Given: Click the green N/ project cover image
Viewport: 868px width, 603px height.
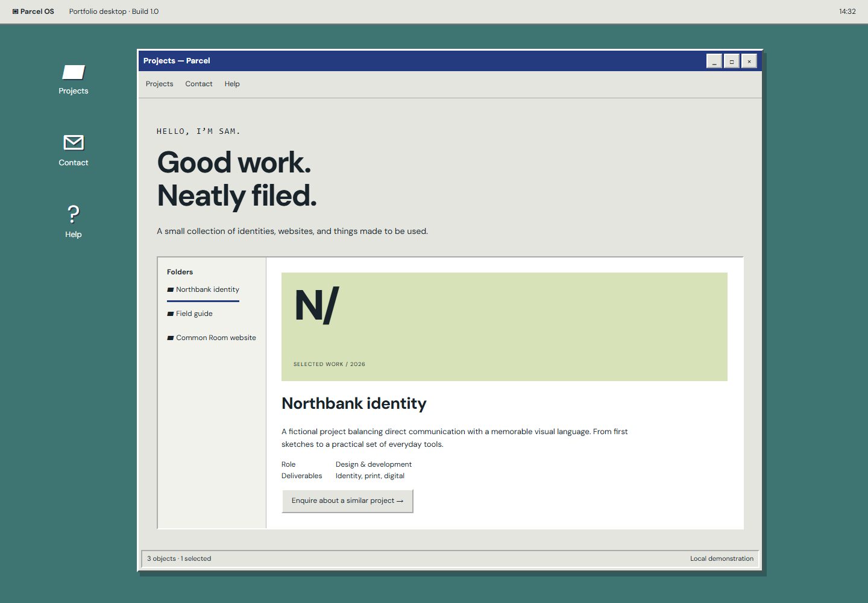Looking at the screenshot, I should click(x=505, y=327).
